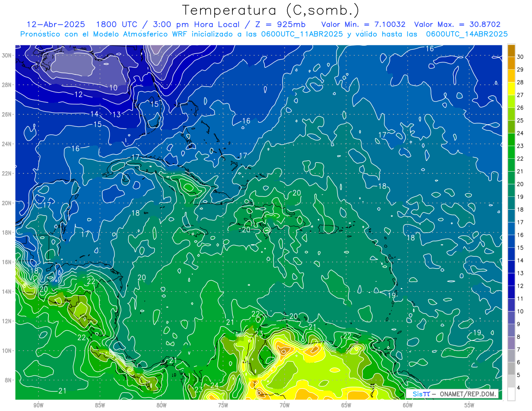Click the contour label "12" on the map
The width and height of the screenshot is (532, 411).
(x=78, y=94)
